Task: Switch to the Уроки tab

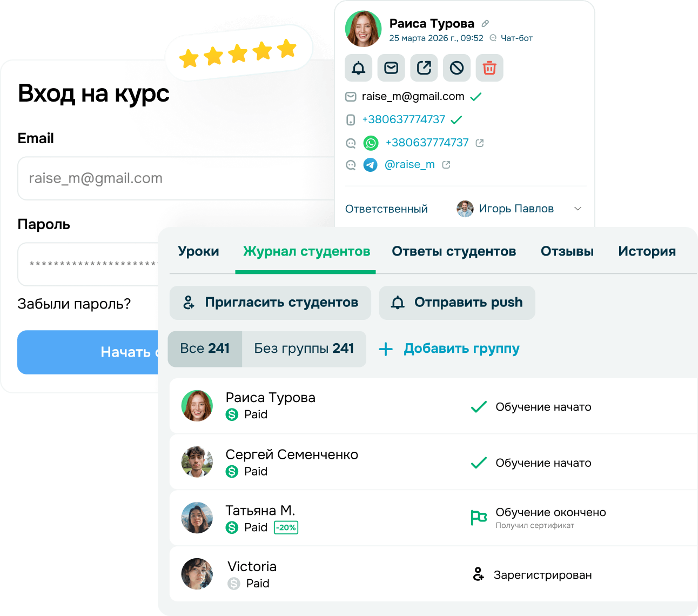Action: pyautogui.click(x=198, y=251)
